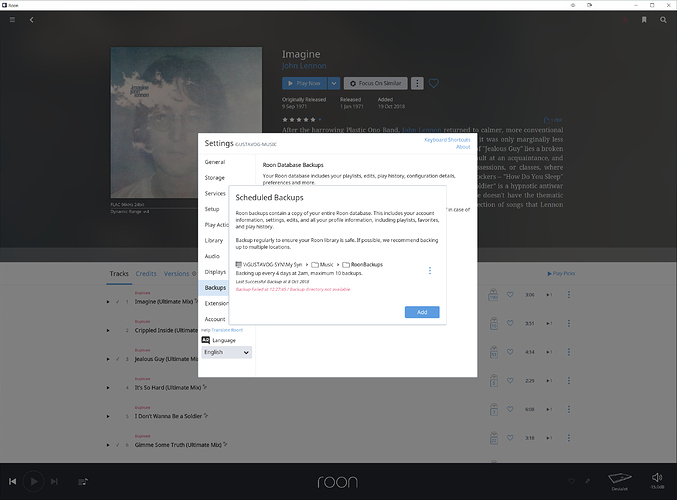
Task: Toggle checkmark on Gimme Some Truth track
Action: pyautogui.click(x=117, y=445)
